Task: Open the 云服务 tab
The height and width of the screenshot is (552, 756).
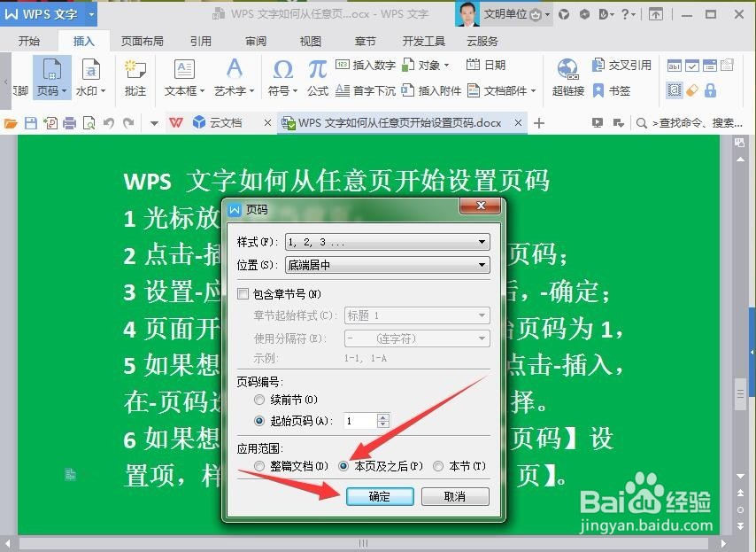Action: pyautogui.click(x=482, y=42)
